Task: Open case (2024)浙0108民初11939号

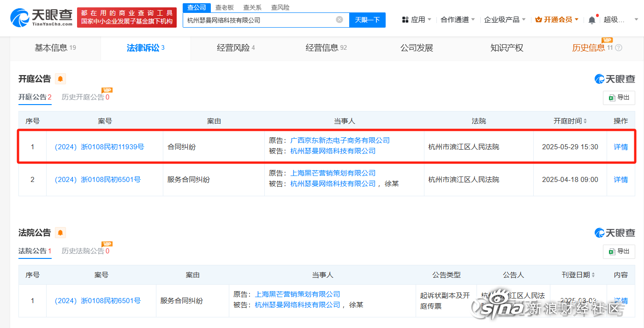Action: (100, 147)
